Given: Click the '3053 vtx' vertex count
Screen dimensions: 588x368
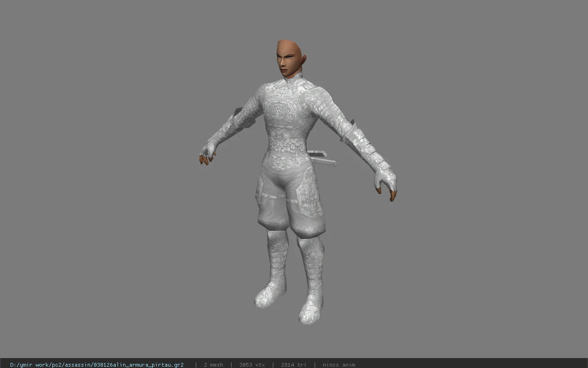Looking at the screenshot, I should pos(252,365).
